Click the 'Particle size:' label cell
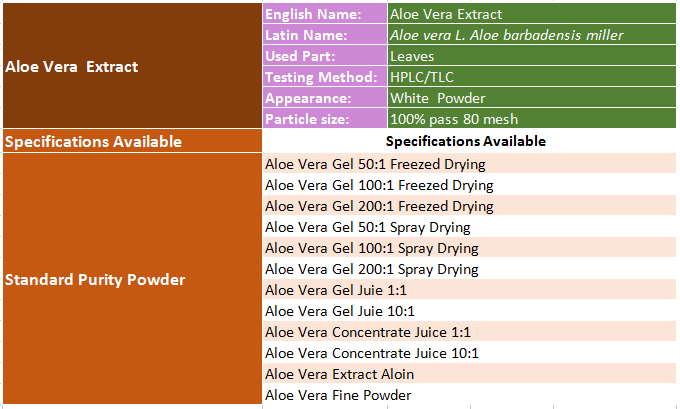680x409 pixels. coord(324,119)
